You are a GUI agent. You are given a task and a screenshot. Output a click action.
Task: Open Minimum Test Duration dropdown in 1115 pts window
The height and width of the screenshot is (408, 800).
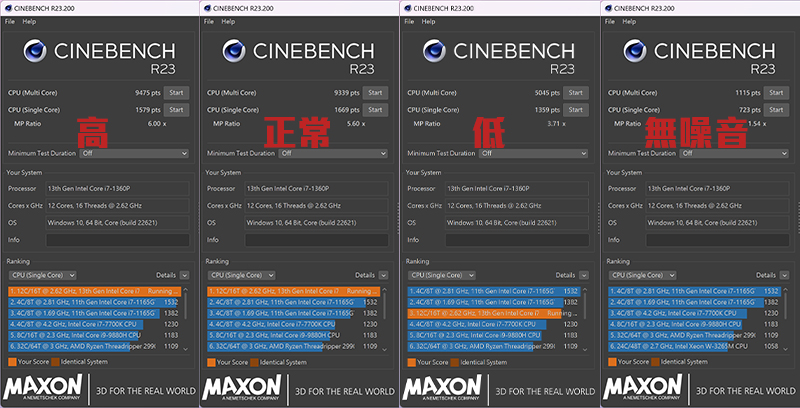[x=734, y=153]
